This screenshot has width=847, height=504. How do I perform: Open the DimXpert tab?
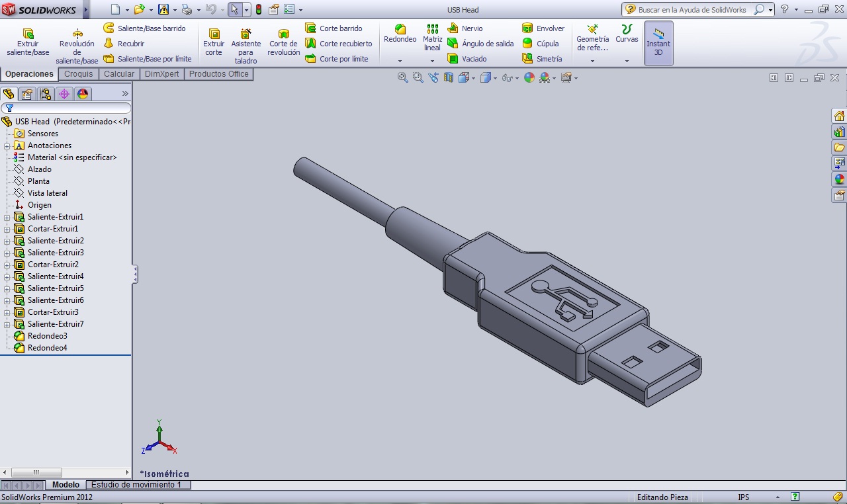[x=162, y=74]
